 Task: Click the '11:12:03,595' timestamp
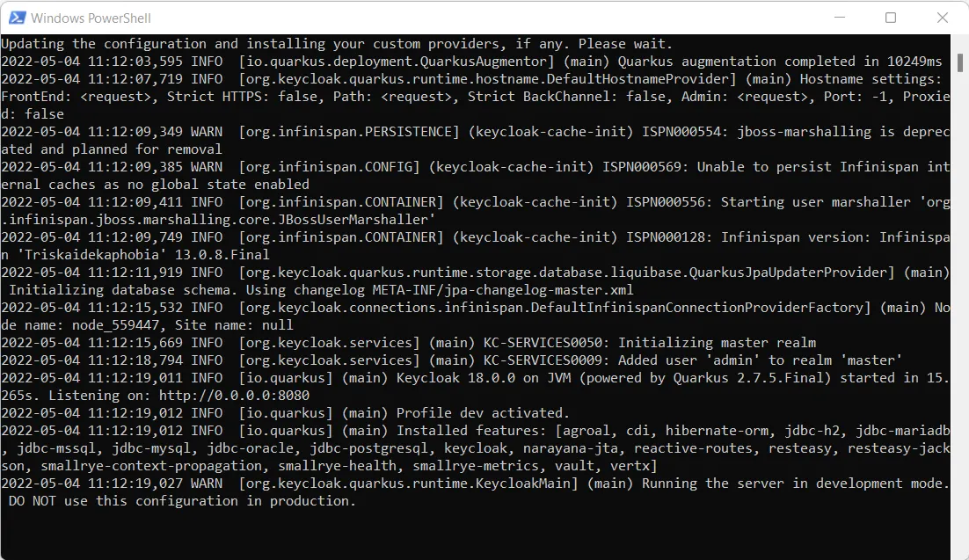point(135,62)
